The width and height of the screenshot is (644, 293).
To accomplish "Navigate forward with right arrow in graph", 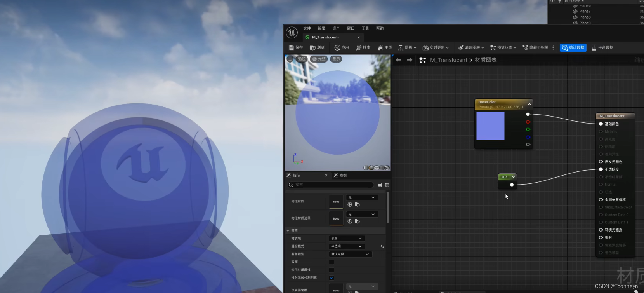I will [410, 60].
